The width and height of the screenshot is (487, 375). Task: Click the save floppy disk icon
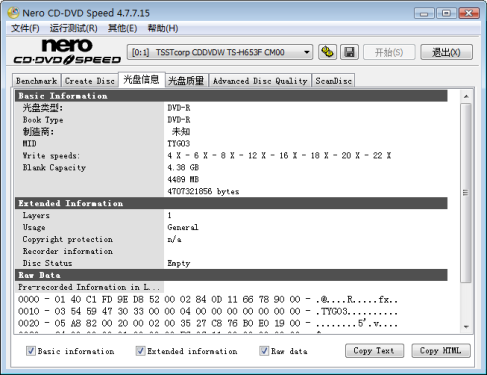[349, 52]
